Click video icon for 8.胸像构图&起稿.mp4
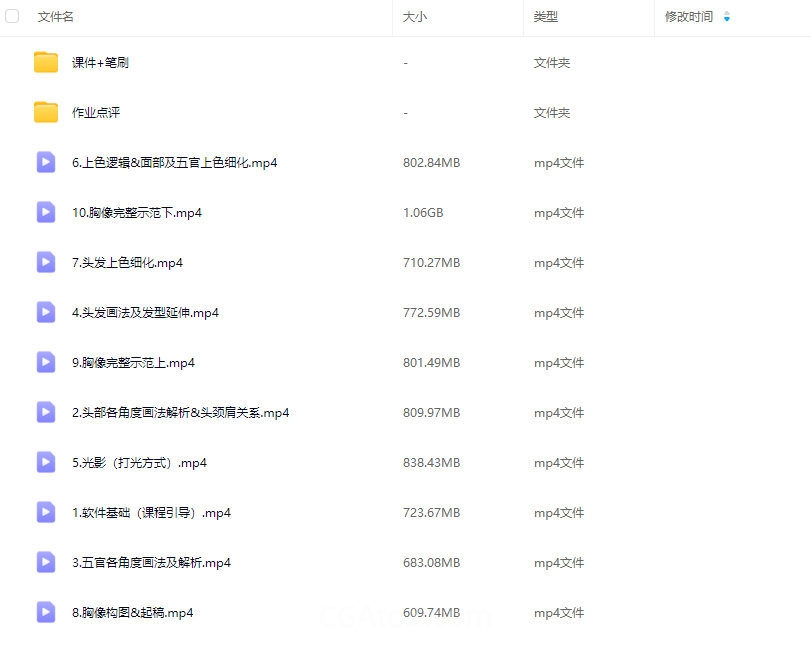Screen dimensions: 811x647 tap(46, 612)
